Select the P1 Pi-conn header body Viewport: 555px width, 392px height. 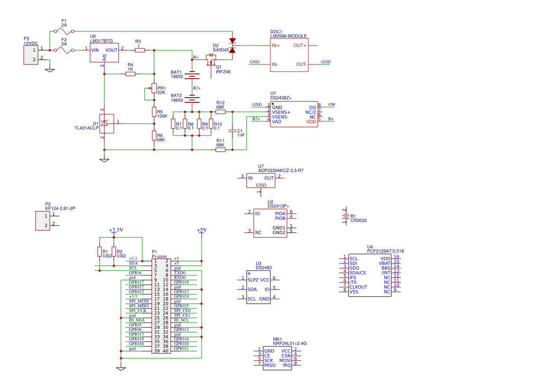click(161, 306)
